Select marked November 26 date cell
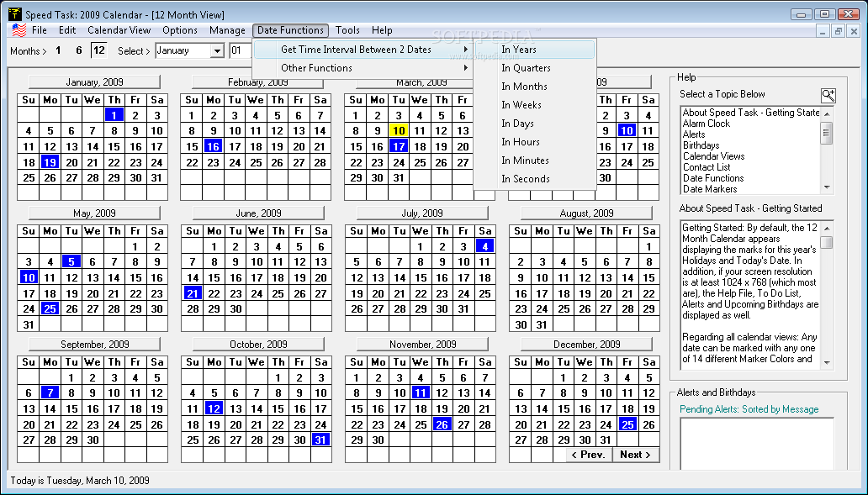This screenshot has height=495, width=868. pos(442,424)
